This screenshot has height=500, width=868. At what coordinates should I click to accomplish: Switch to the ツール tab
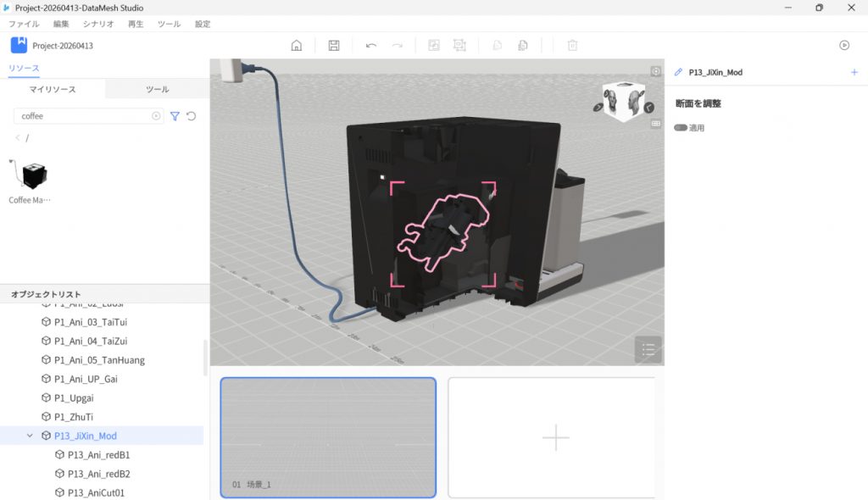click(157, 89)
